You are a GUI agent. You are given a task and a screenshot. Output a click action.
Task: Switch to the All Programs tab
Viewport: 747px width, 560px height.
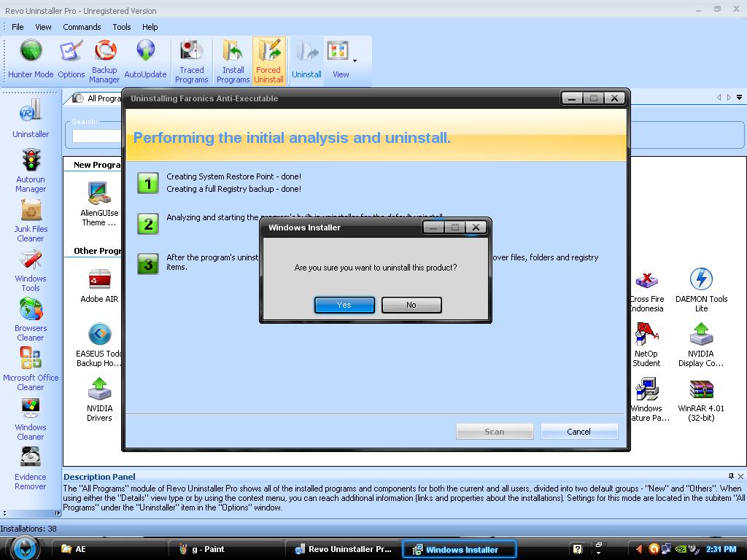click(x=97, y=98)
